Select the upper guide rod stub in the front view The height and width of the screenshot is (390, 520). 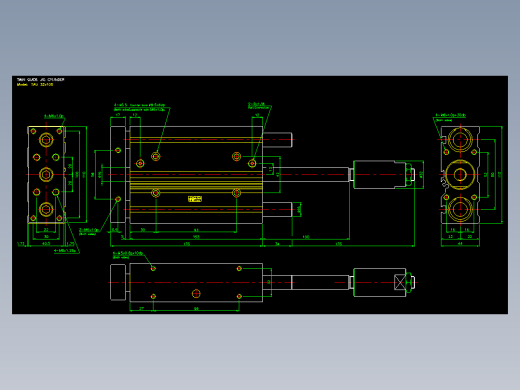(x=277, y=140)
